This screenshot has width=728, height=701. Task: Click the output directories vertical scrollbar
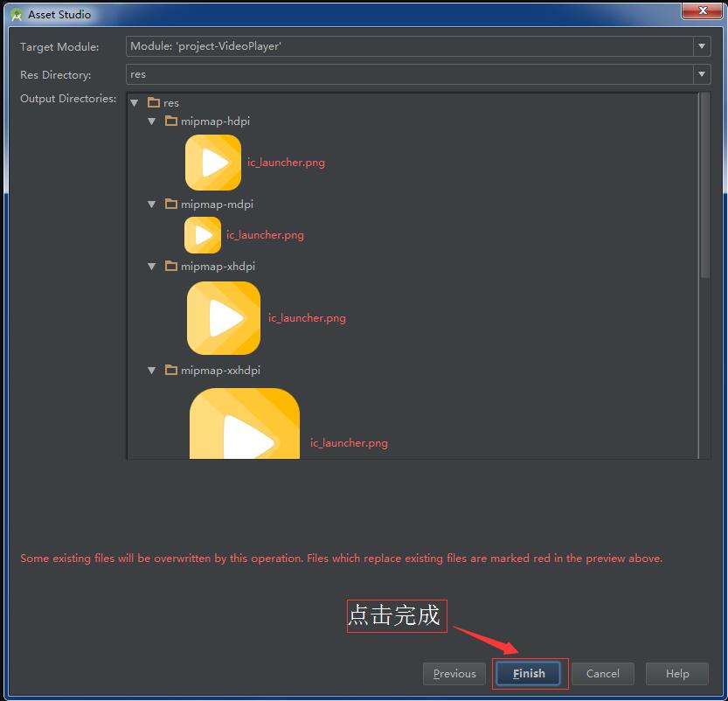point(704,185)
